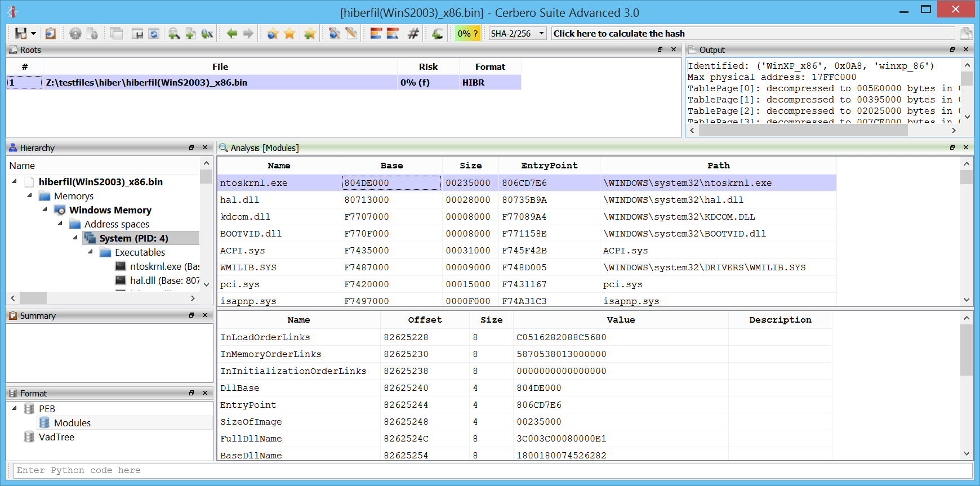Select the DllBase field row
This screenshot has height=486, width=980.
pos(524,388)
